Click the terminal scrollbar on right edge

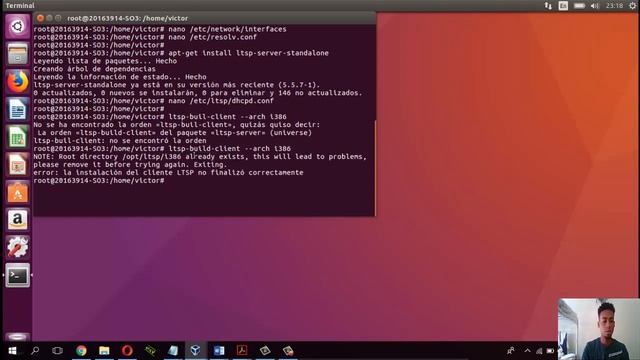pos(375,167)
